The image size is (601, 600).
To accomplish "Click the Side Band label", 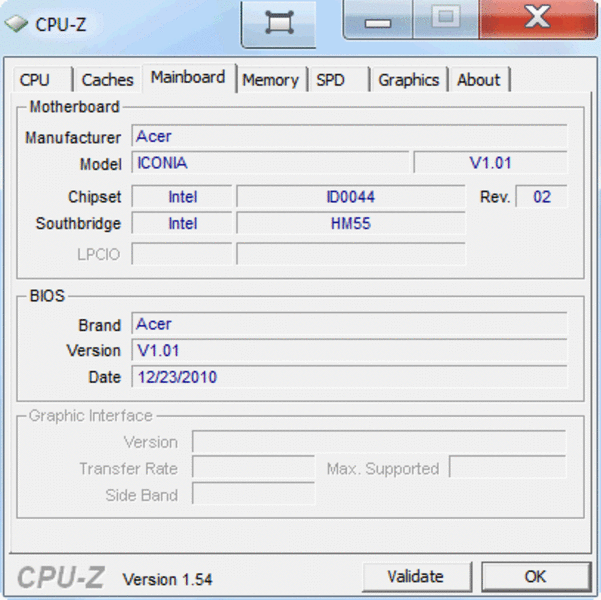I will [141, 495].
